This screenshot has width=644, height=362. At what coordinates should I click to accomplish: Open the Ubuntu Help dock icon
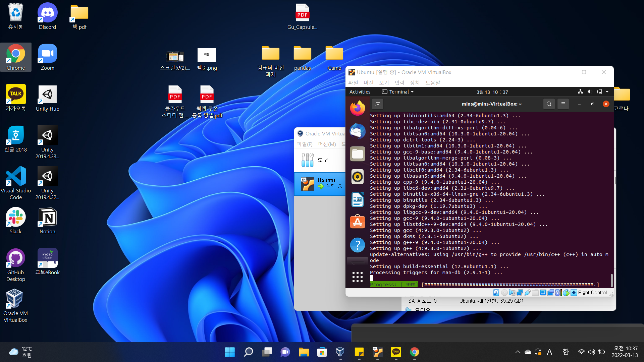(x=357, y=245)
